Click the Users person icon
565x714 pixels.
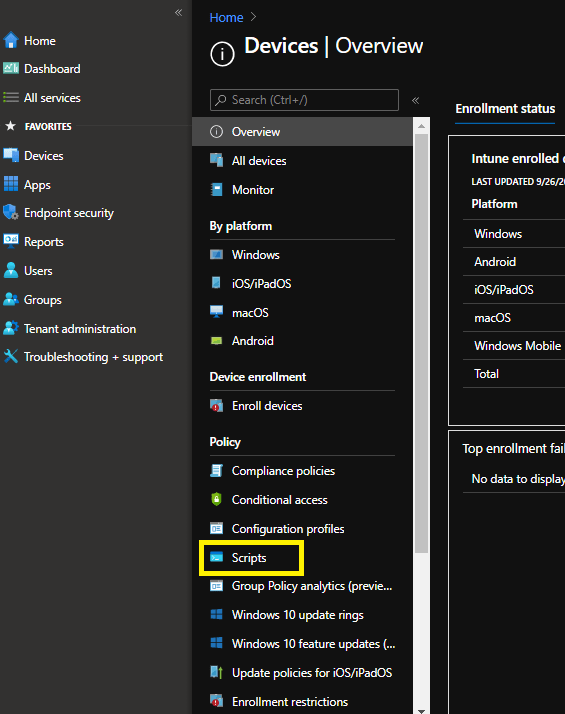pyautogui.click(x=10, y=270)
